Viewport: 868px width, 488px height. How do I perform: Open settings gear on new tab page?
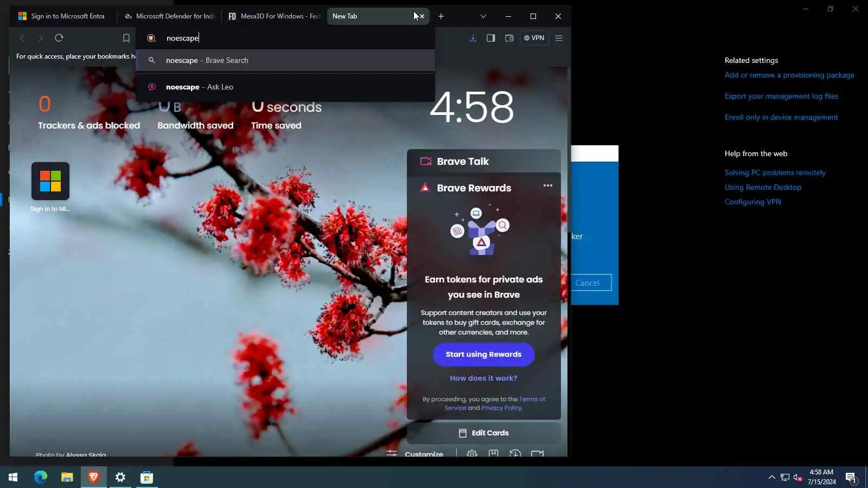coord(472,453)
